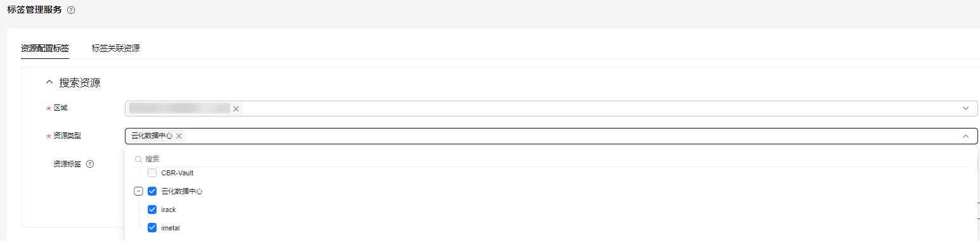Uncheck the imetal checkbox
This screenshot has width=980, height=245.
152,228
